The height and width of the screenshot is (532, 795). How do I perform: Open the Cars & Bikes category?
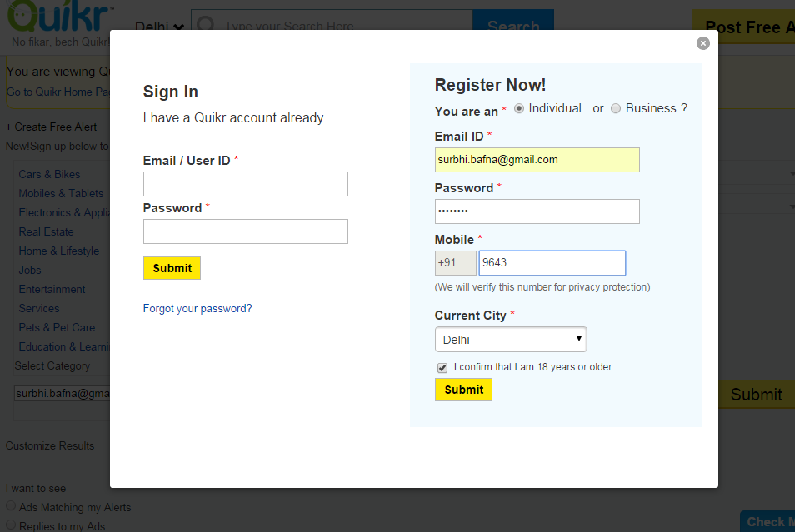pos(49,174)
